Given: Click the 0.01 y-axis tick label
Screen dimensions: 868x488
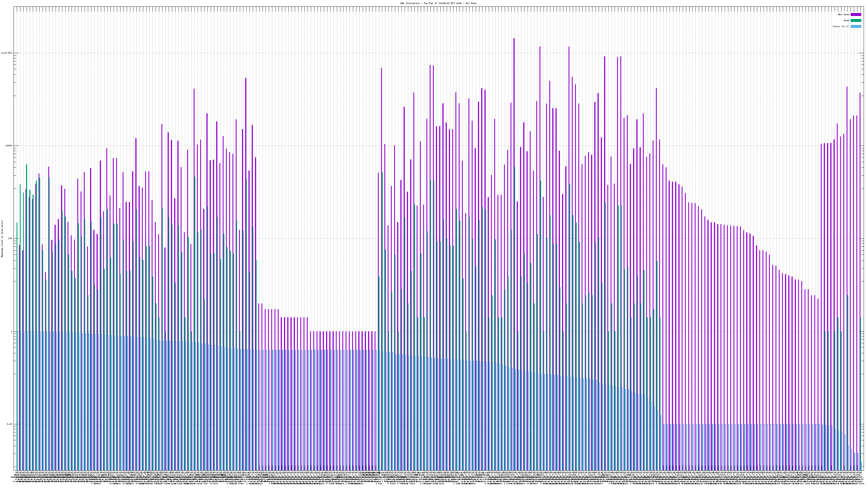Looking at the screenshot, I should click(x=9, y=424).
